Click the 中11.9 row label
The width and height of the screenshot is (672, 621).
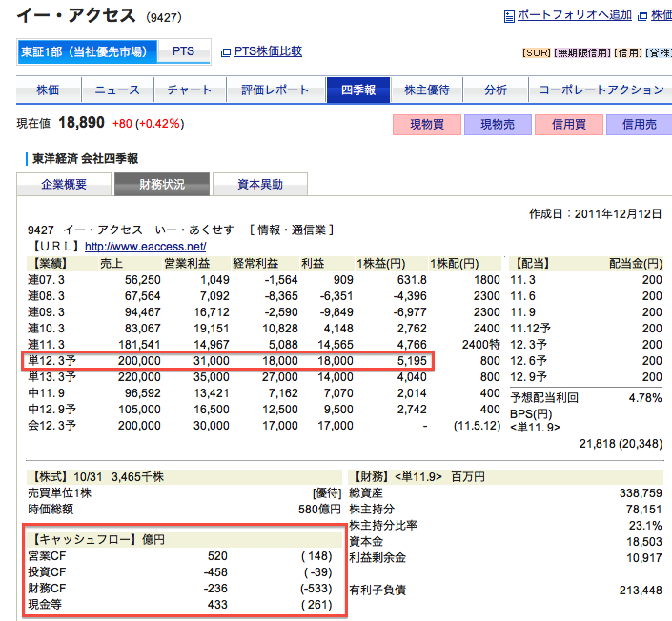click(x=47, y=393)
